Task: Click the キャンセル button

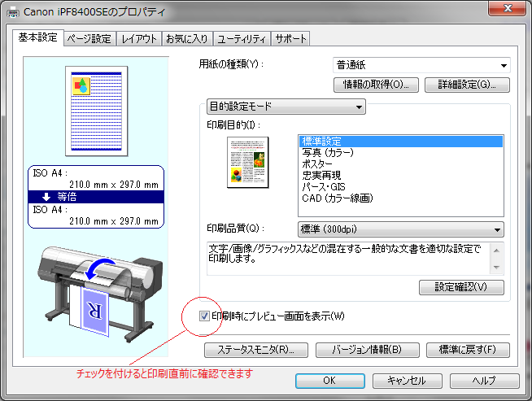Action: tap(408, 381)
